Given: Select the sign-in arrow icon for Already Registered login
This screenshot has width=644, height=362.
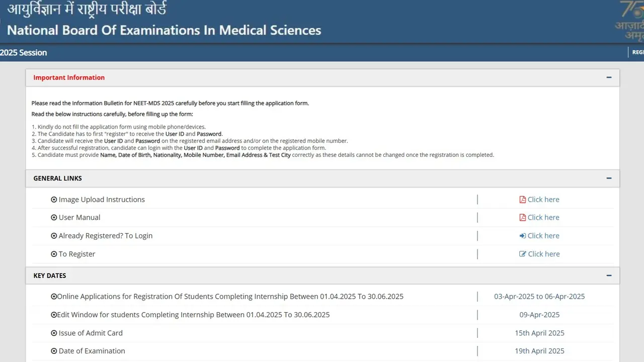Looking at the screenshot, I should point(522,235).
